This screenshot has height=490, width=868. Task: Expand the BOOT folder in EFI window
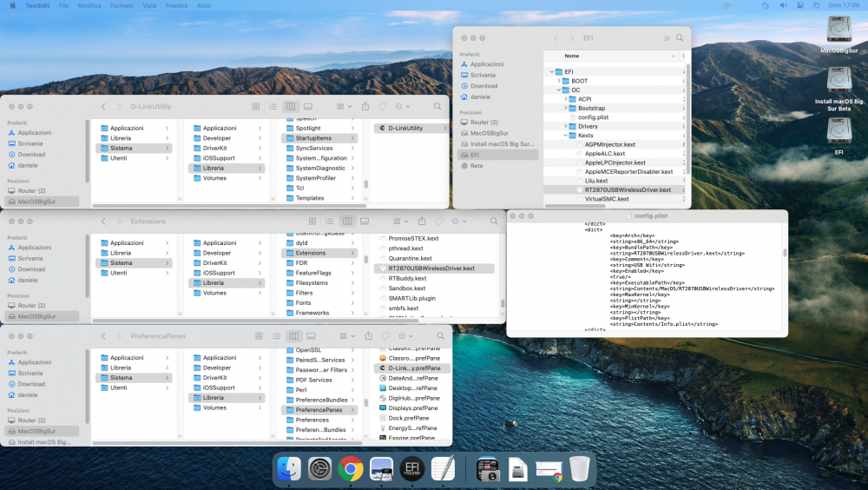click(x=558, y=81)
